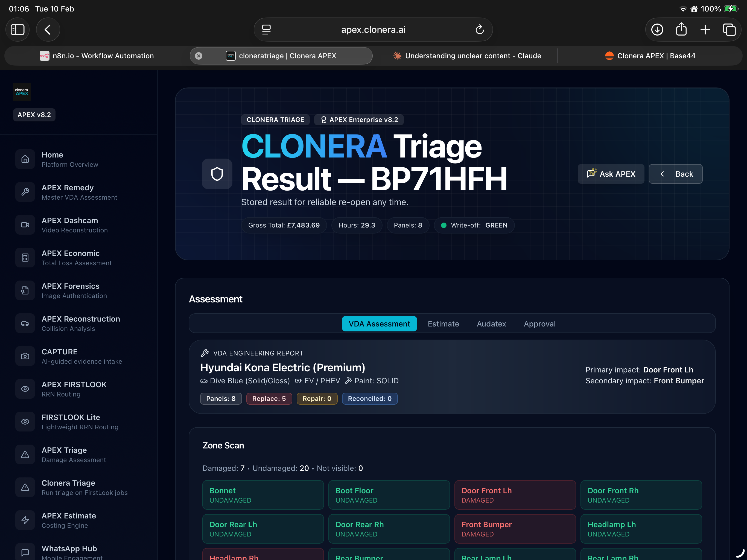Click the Back button
747x560 pixels.
point(676,174)
